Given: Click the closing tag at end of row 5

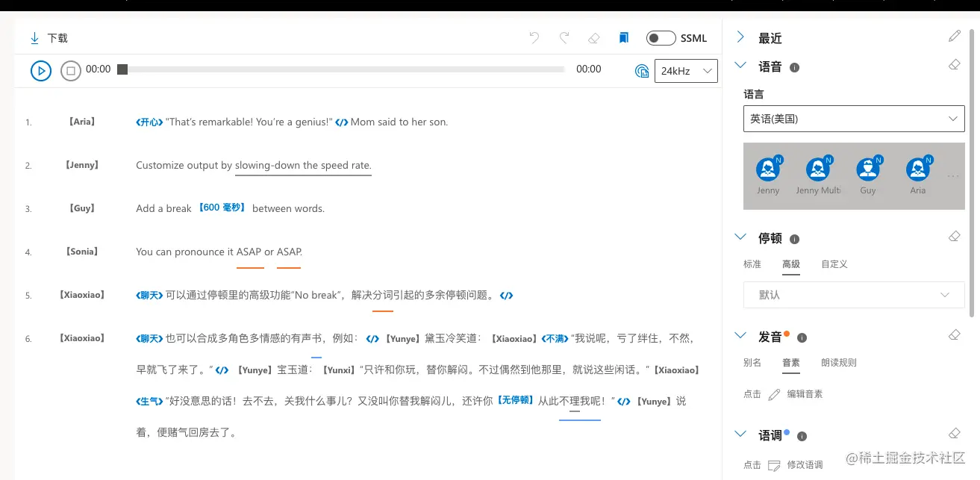Looking at the screenshot, I should point(506,295).
